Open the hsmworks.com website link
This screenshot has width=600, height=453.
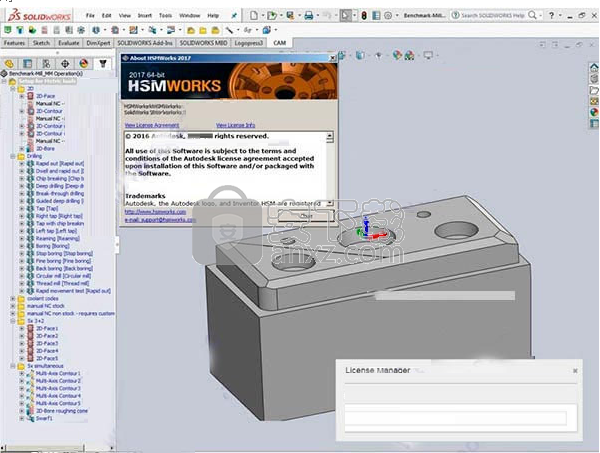[155, 212]
